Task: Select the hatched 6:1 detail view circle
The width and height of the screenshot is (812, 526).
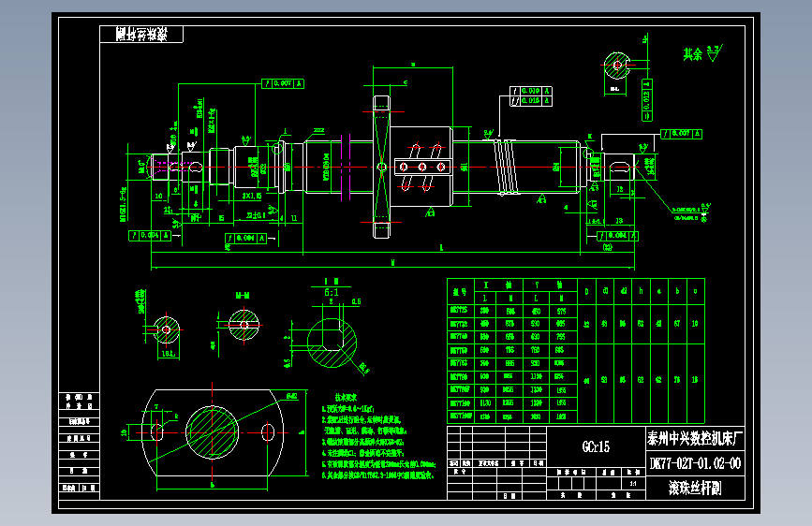Action: (332, 343)
